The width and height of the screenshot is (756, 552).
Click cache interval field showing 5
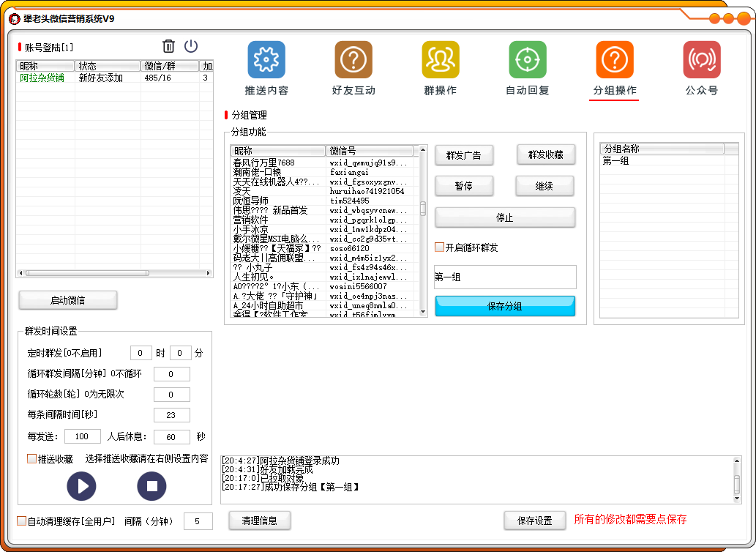pyautogui.click(x=198, y=521)
